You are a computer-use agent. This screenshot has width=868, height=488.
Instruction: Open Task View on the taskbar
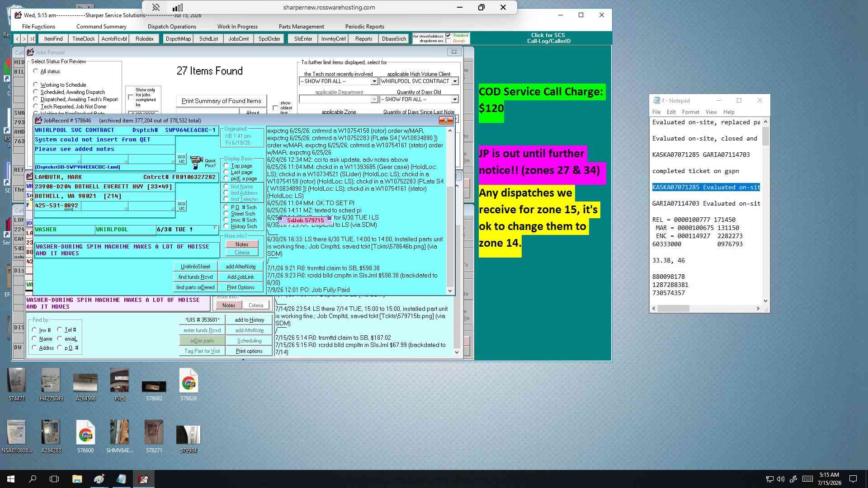point(54,479)
